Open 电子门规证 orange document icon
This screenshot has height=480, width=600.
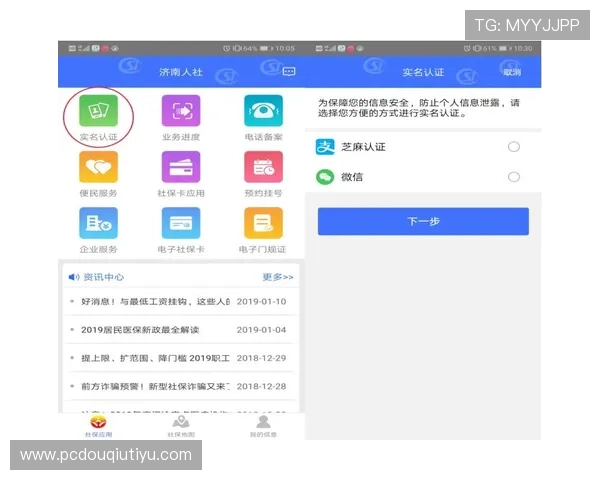click(263, 223)
